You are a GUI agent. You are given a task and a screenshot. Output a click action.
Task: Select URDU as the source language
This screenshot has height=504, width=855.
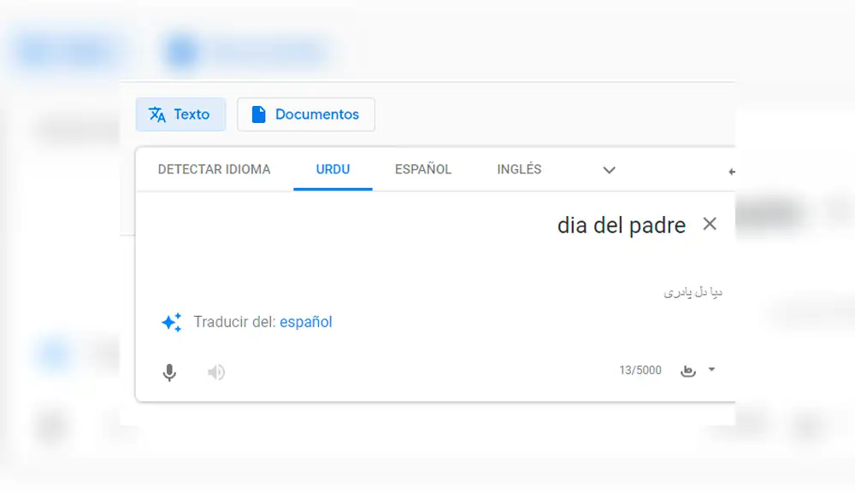333,169
